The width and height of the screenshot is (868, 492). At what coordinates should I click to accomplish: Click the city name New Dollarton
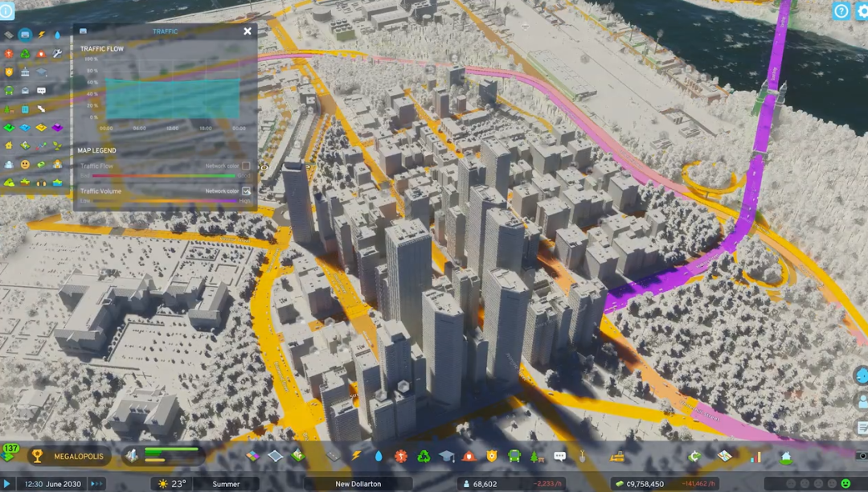pos(358,484)
